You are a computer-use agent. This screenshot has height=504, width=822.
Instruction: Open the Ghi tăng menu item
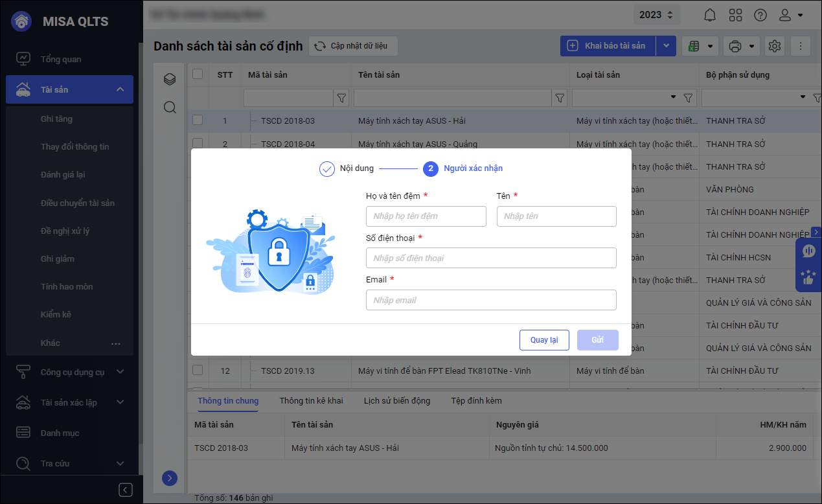[x=56, y=119]
